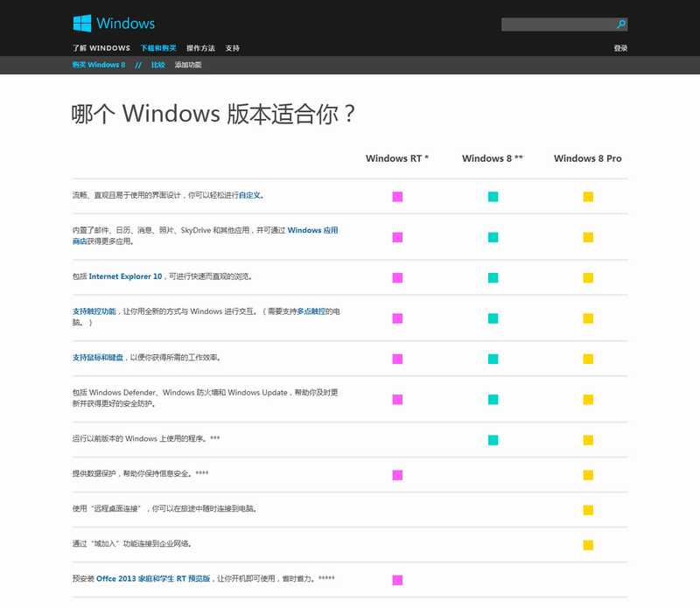Viewport: 700px width, 608px height.
Task: Open the 下载和购买 menu
Action: tap(158, 48)
